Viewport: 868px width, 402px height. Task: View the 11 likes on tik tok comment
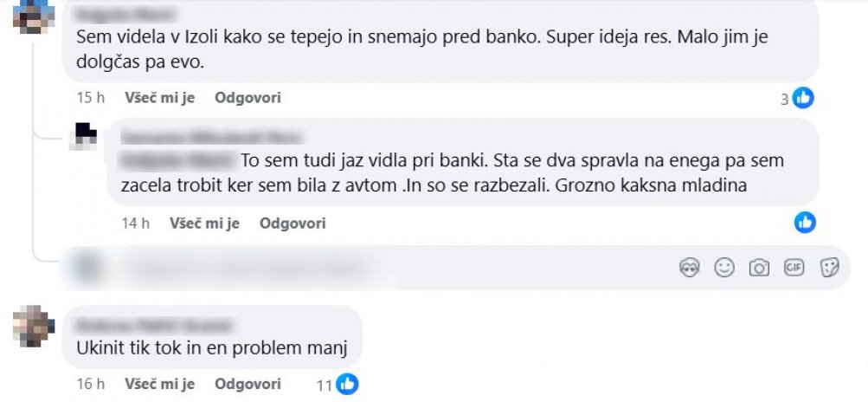pyautogui.click(x=338, y=384)
